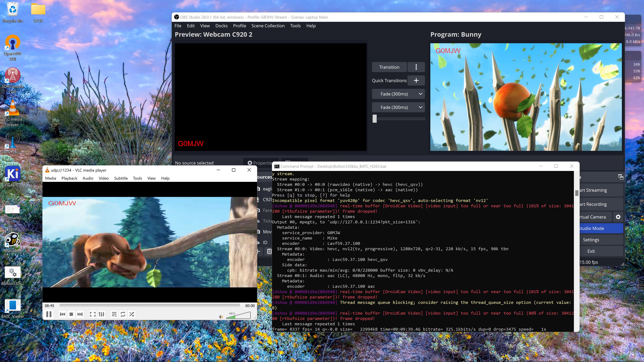
Task: Expand first Fade (300ms) dropdown
Action: (420, 94)
